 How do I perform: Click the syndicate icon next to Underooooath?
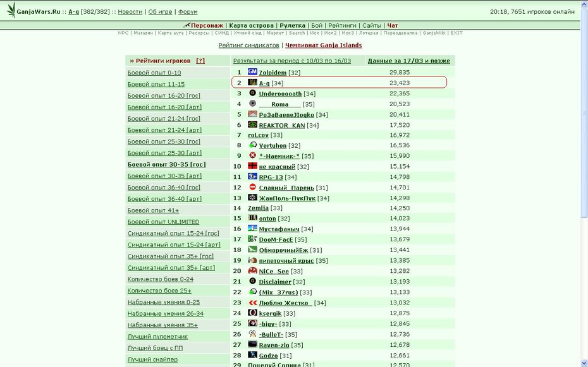tap(252, 93)
